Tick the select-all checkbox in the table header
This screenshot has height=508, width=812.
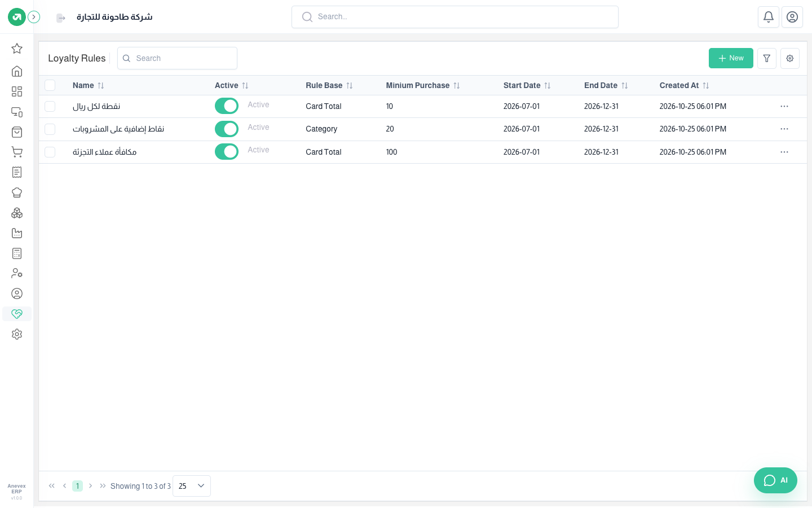(x=50, y=85)
